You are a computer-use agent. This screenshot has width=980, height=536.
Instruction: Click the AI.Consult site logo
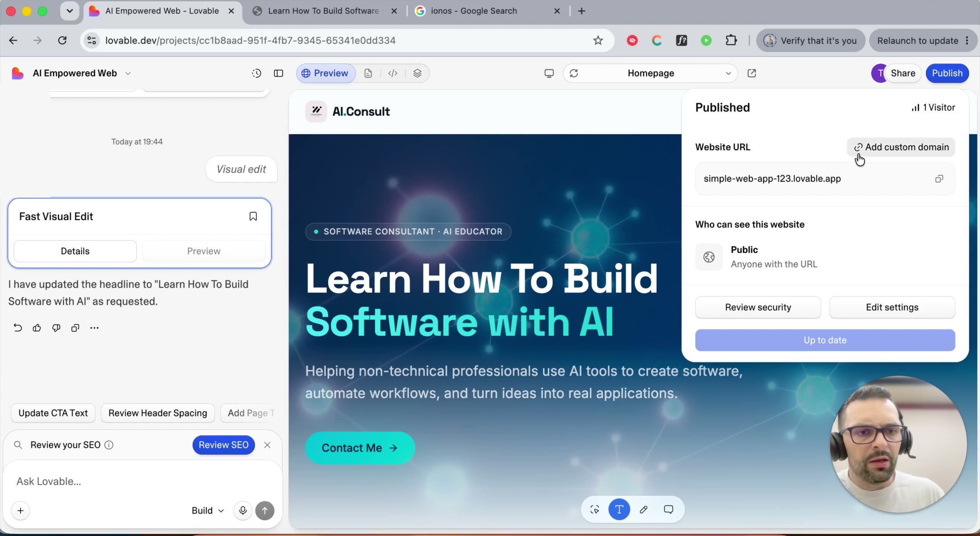(348, 112)
